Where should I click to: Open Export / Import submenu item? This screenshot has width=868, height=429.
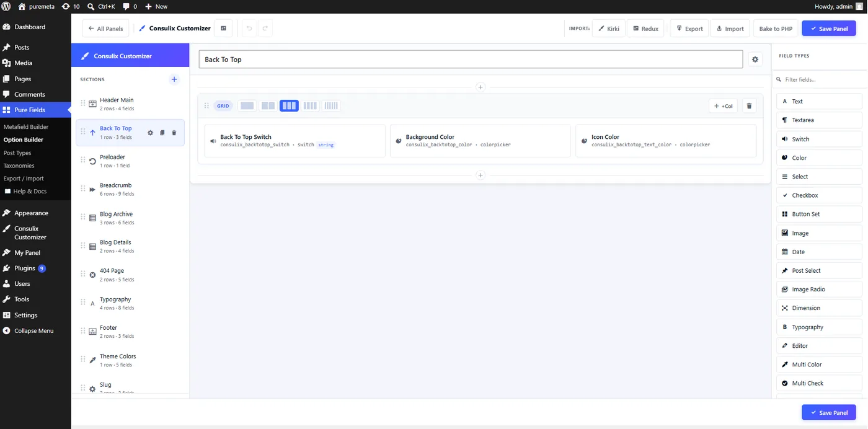tap(24, 179)
